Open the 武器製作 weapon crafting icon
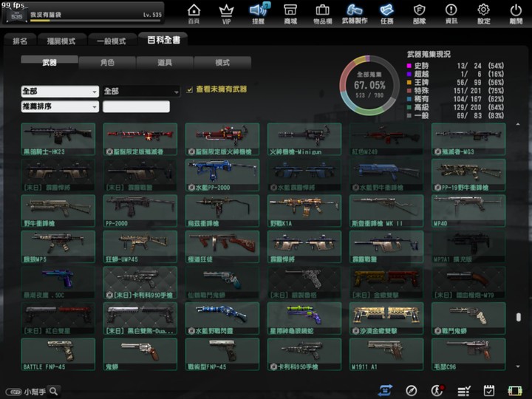This screenshot has width=532, height=399. (x=355, y=13)
